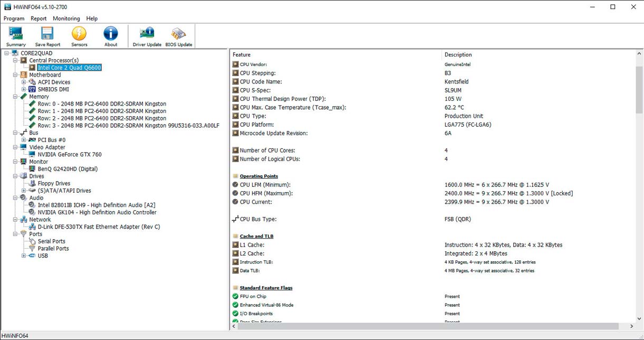
Task: Click the vertical scrollbar thumb in details pane
Action: tap(639, 90)
